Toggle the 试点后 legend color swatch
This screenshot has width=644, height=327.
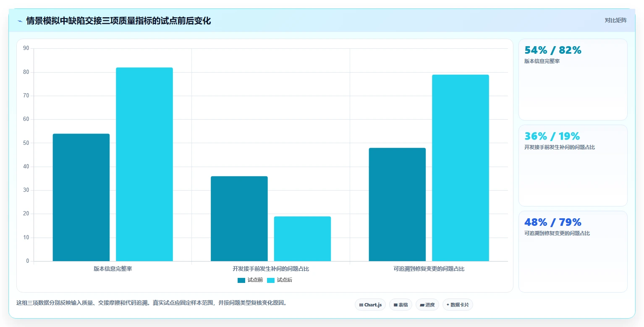(x=271, y=280)
